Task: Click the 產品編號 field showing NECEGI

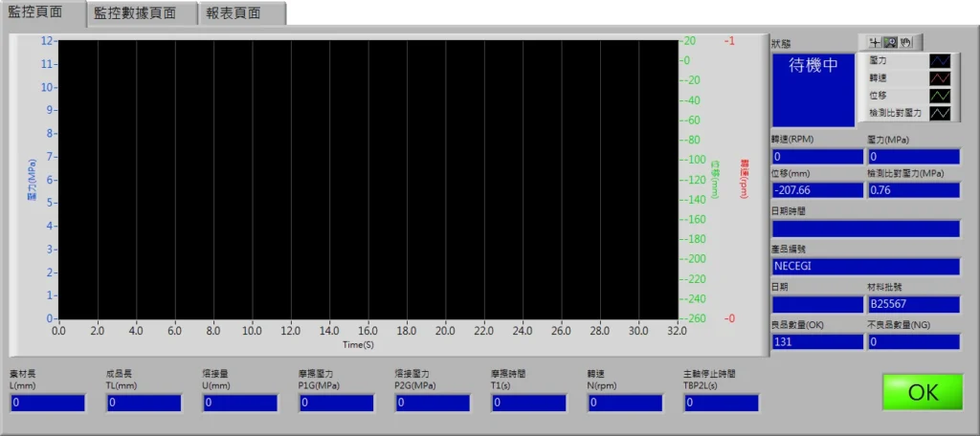Action: 865,266
